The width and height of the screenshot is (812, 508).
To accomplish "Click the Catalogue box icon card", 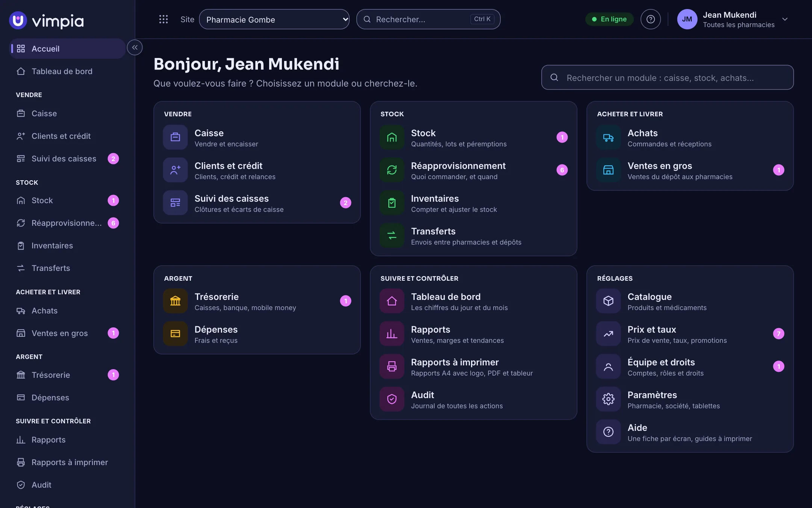I will (x=608, y=301).
